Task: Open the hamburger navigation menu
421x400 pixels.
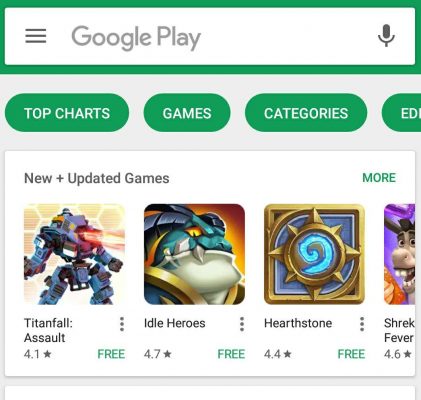Action: pyautogui.click(x=36, y=36)
